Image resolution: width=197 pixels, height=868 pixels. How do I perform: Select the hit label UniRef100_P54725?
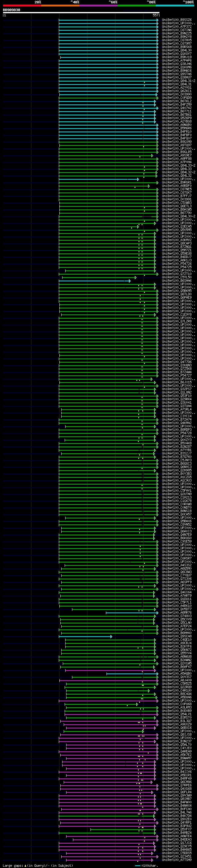point(177,268)
